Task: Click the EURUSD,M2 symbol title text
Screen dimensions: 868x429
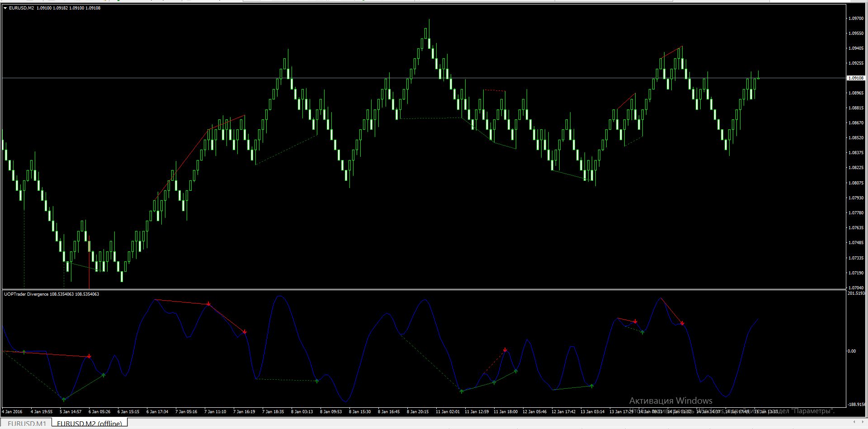Action: click(x=21, y=8)
